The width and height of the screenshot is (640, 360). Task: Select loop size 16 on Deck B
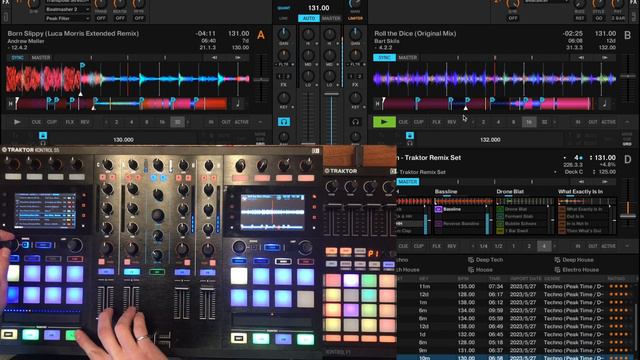click(x=529, y=122)
